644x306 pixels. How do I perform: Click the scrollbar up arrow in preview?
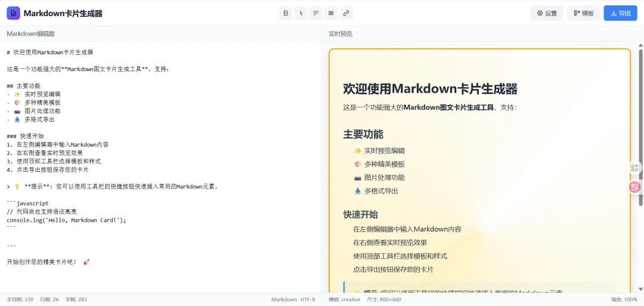640,45
